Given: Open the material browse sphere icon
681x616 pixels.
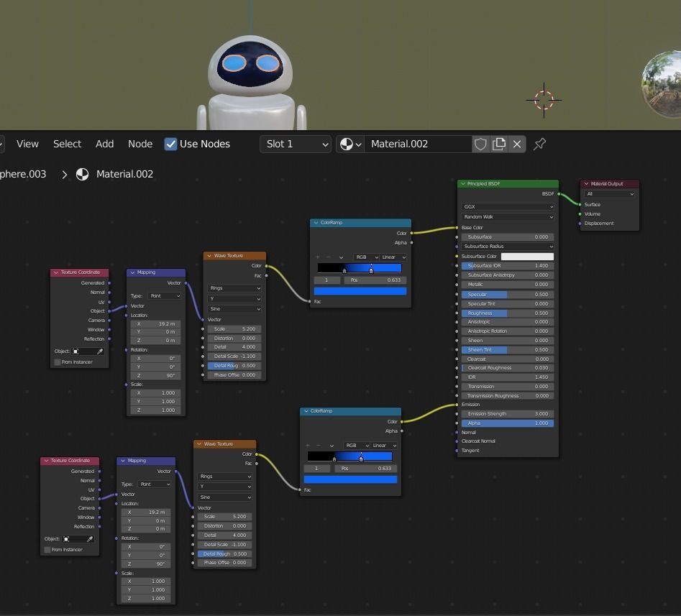Looking at the screenshot, I should 350,144.
